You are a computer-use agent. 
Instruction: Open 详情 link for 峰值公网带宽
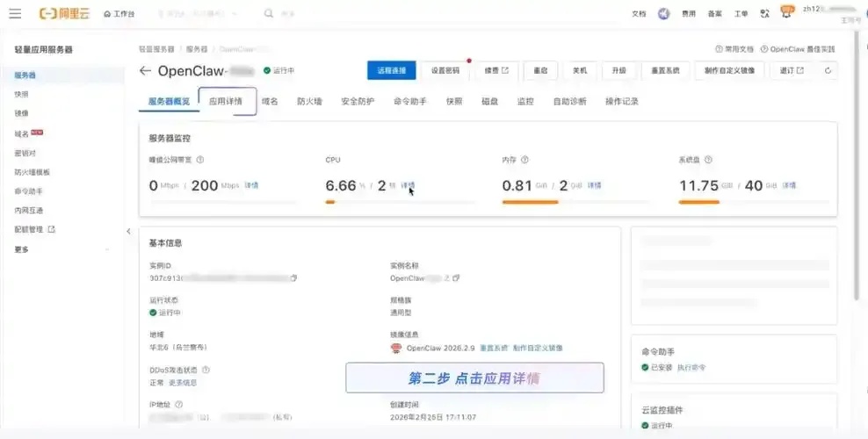[251, 185]
